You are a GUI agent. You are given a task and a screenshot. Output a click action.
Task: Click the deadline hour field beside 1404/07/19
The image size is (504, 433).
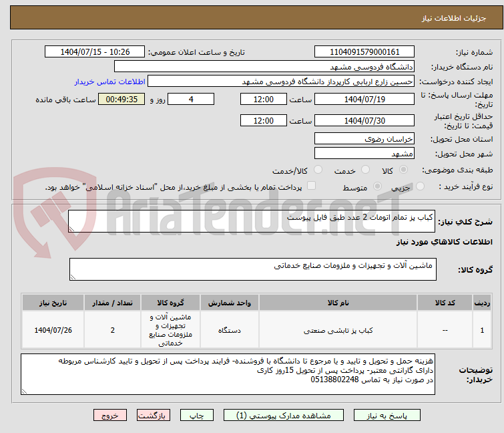pyautogui.click(x=263, y=99)
